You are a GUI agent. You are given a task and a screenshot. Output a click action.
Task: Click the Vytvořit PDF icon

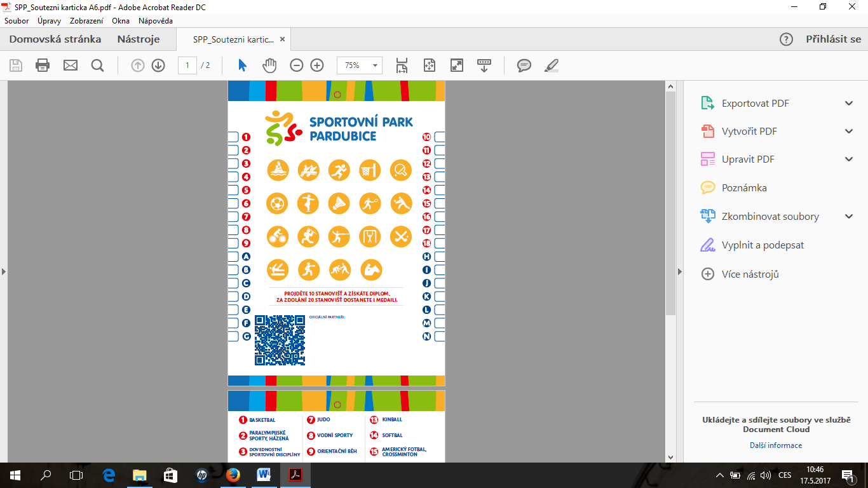708,131
